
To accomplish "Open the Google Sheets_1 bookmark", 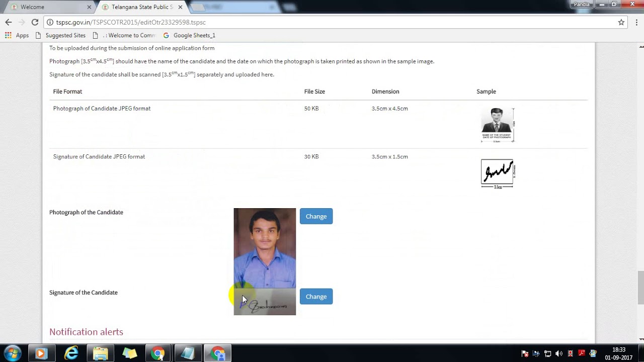I will pyautogui.click(x=189, y=35).
